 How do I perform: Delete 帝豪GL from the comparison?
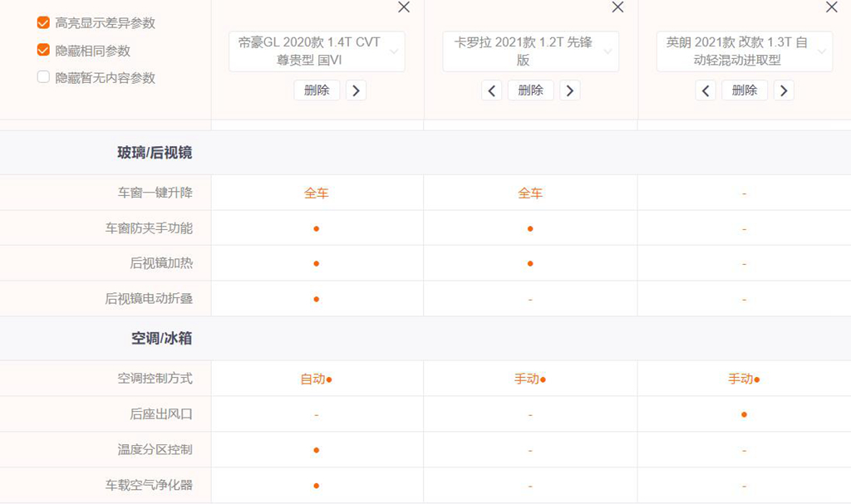(x=317, y=90)
